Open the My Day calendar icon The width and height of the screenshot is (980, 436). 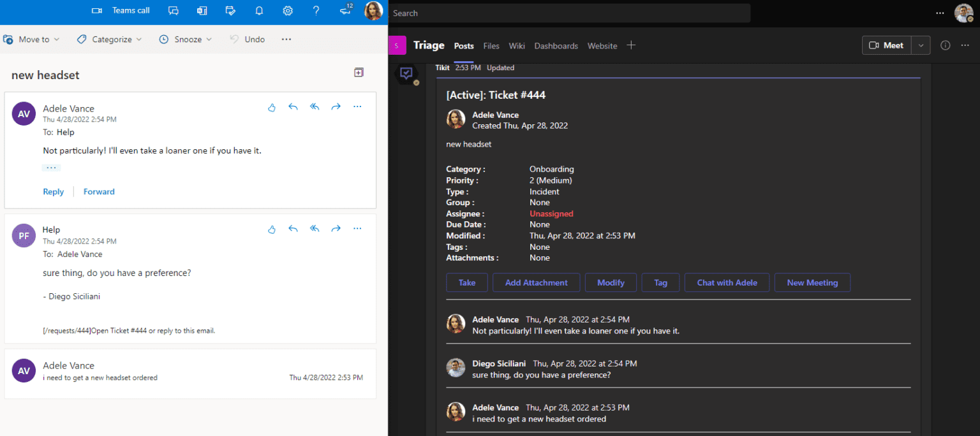pos(230,11)
